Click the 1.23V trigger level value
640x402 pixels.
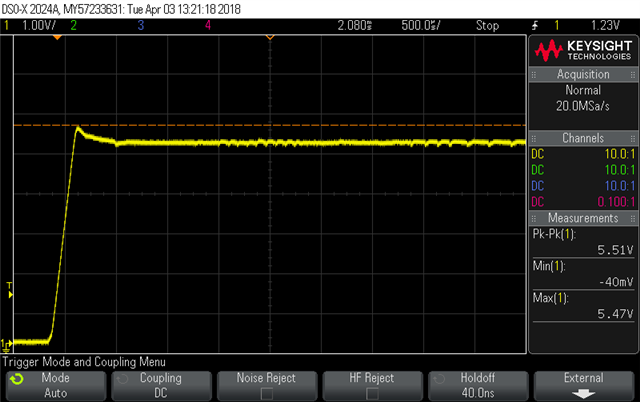click(605, 25)
